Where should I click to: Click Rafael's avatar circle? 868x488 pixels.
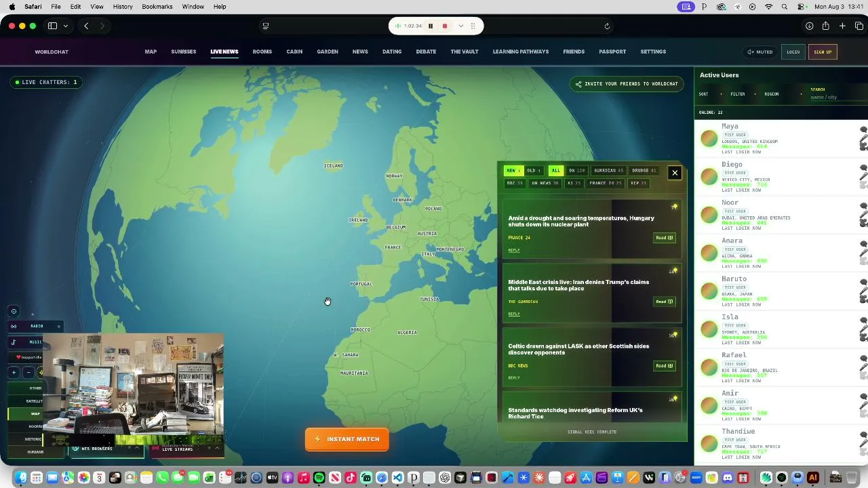click(709, 367)
